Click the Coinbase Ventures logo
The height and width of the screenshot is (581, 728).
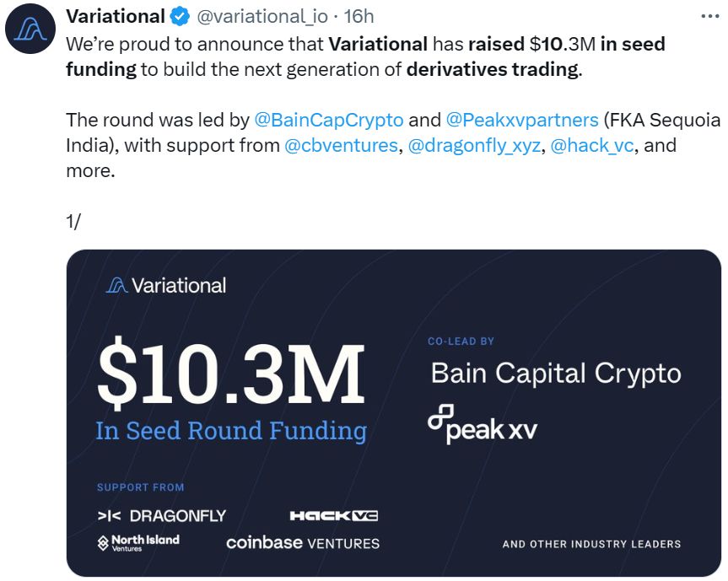click(x=303, y=542)
